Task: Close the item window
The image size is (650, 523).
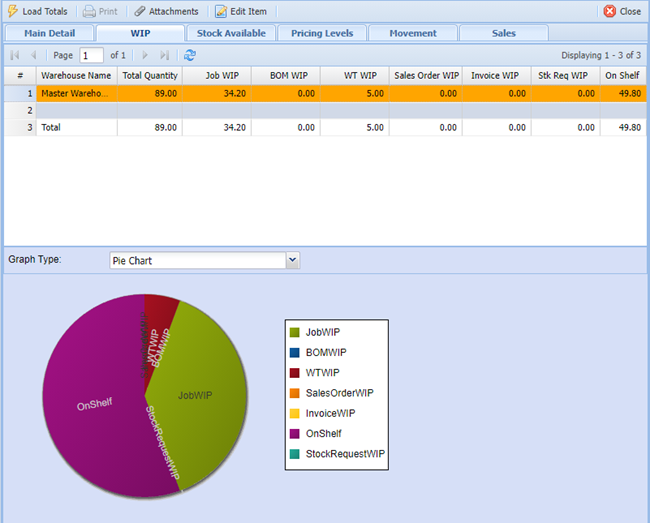Action: coord(622,11)
